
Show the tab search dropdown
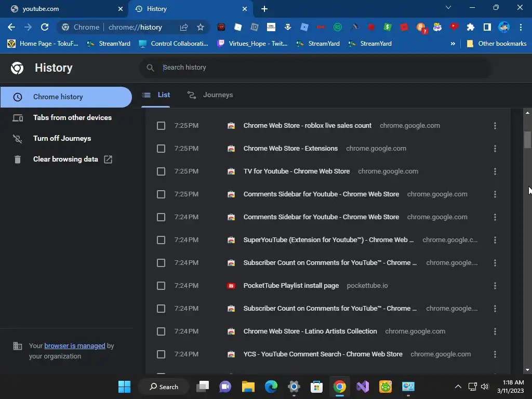click(x=448, y=7)
